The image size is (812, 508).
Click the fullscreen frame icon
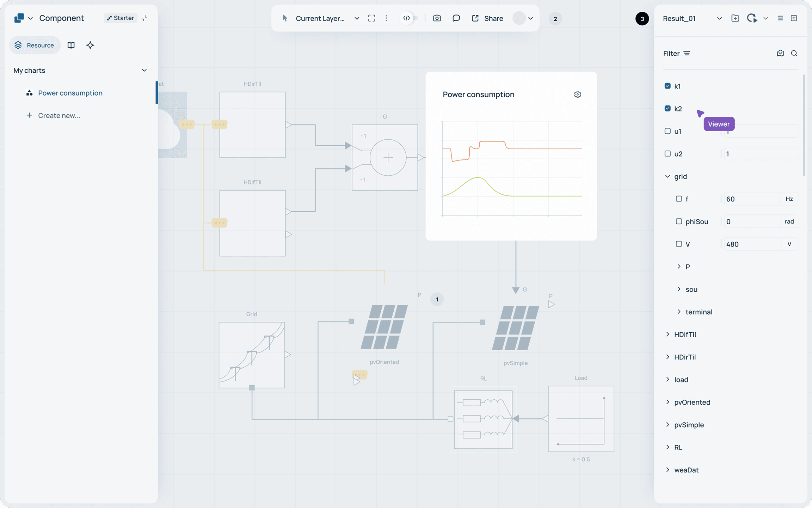click(x=371, y=18)
